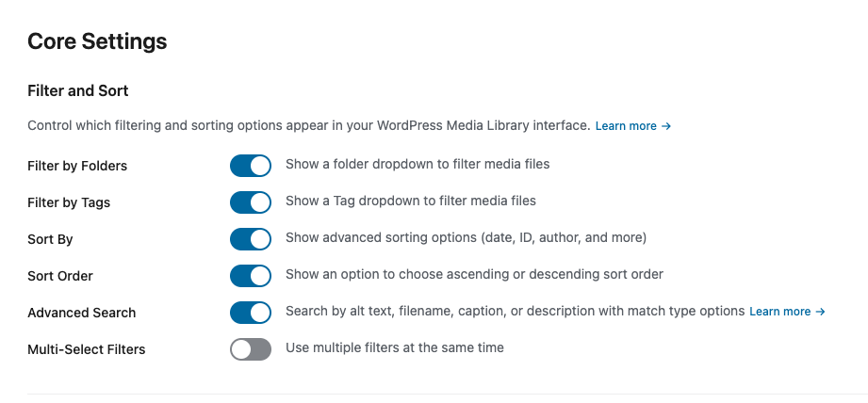
Task: Click the 'Show advanced sorting options' description
Action: point(466,237)
